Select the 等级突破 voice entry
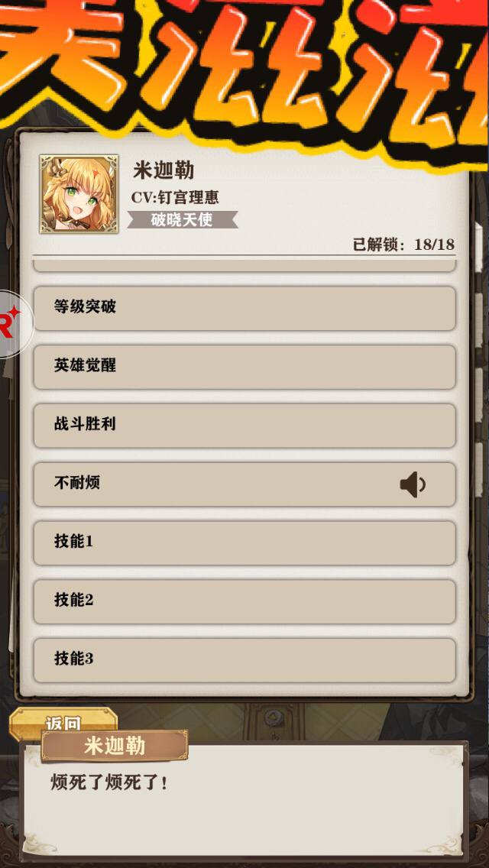Screen dimensions: 489x868 pos(244,309)
